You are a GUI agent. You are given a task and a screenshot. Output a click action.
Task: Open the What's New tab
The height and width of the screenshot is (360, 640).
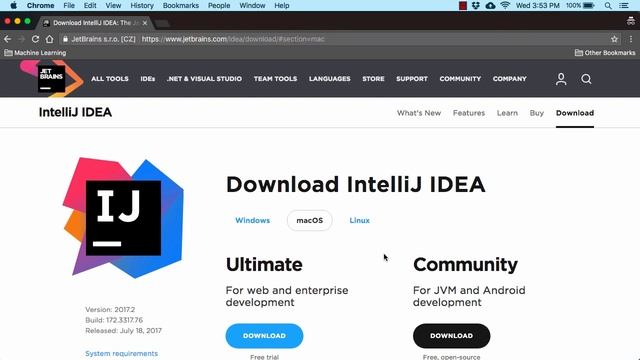pos(419,113)
